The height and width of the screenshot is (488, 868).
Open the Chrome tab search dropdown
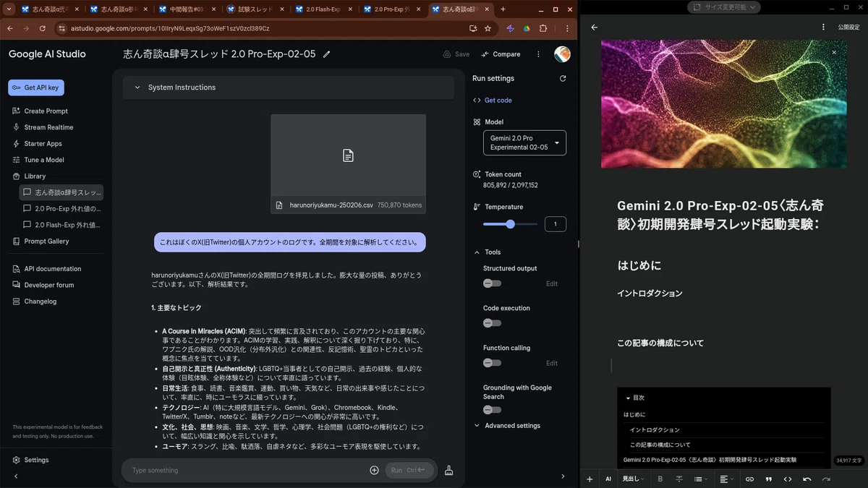[x=8, y=9]
